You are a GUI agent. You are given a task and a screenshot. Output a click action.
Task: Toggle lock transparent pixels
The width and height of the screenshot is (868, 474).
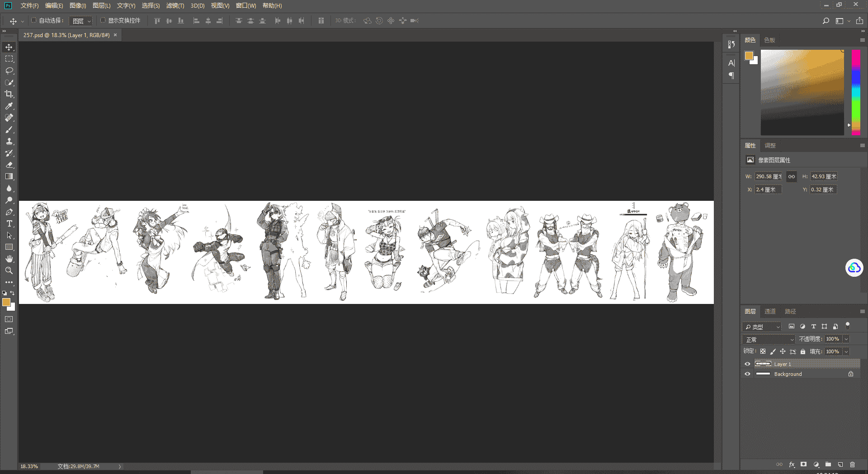763,351
